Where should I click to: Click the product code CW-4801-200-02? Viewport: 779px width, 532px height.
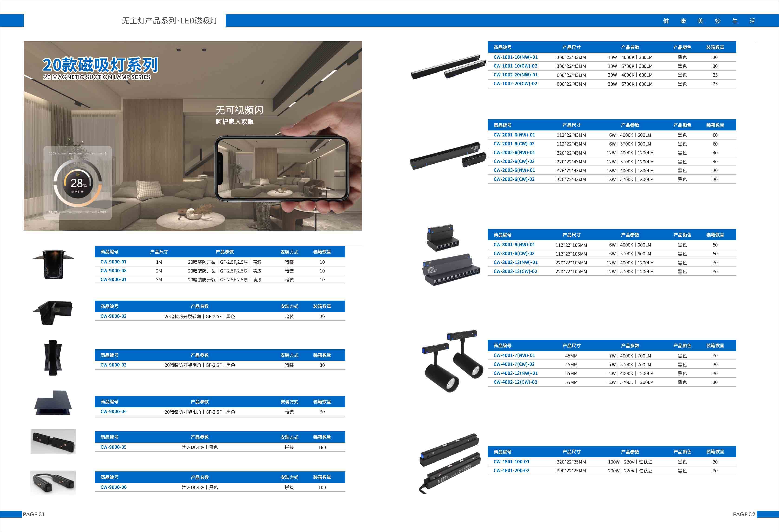(x=511, y=471)
